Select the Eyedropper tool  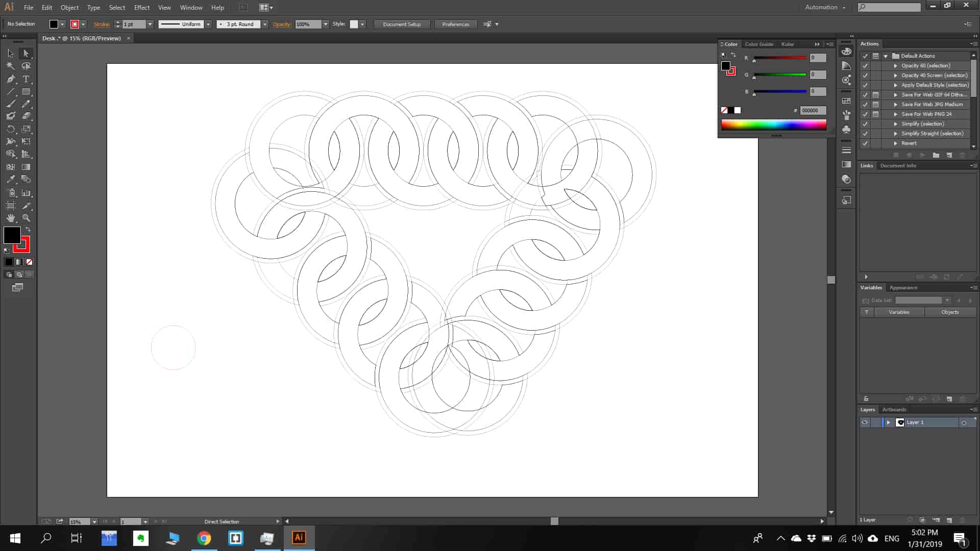11,180
